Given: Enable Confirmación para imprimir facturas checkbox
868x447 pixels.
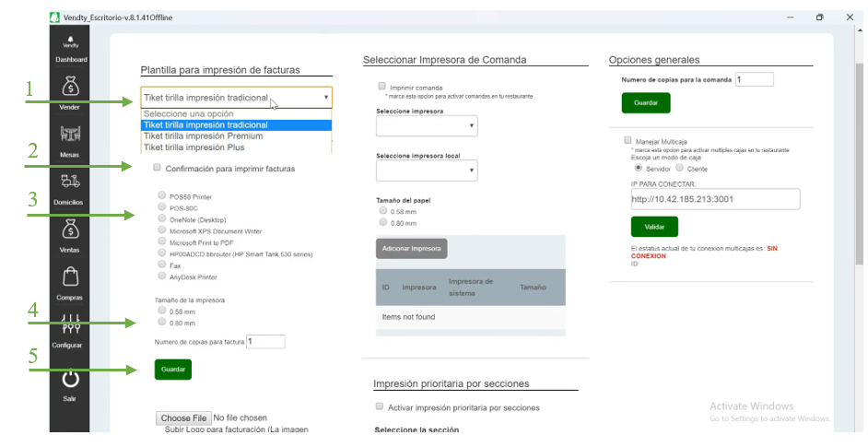Looking at the screenshot, I should pyautogui.click(x=158, y=168).
